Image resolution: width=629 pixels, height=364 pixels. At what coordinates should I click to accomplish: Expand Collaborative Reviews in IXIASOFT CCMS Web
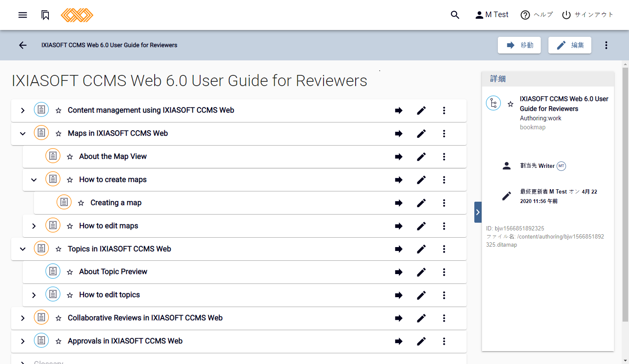(23, 318)
